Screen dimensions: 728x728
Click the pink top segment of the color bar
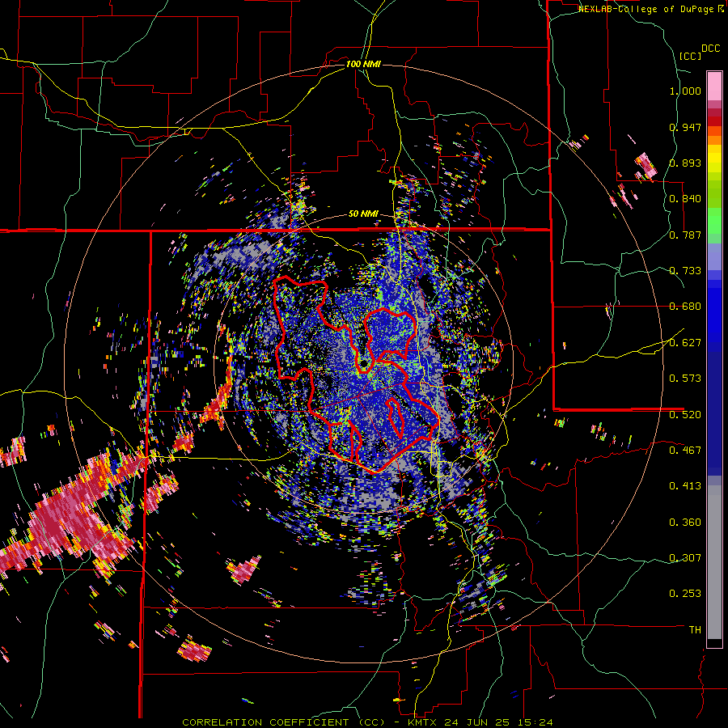(x=714, y=87)
